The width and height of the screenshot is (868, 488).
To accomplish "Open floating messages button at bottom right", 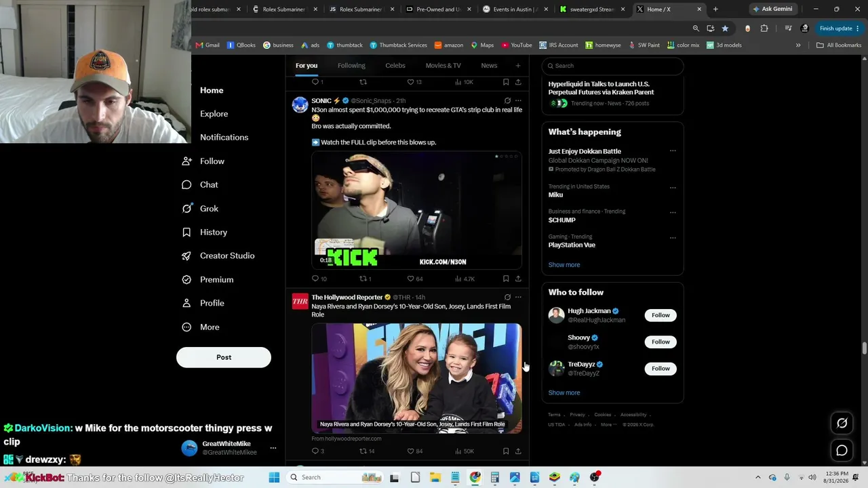I will 842,450.
